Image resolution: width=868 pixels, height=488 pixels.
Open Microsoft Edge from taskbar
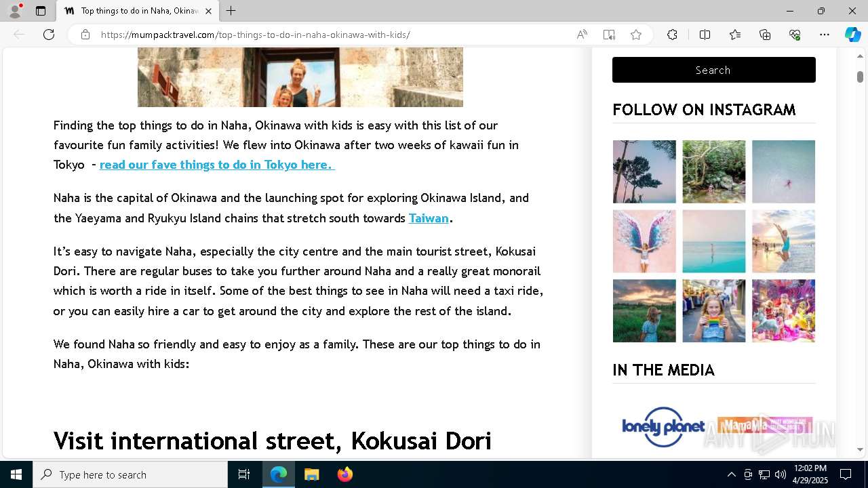279,474
